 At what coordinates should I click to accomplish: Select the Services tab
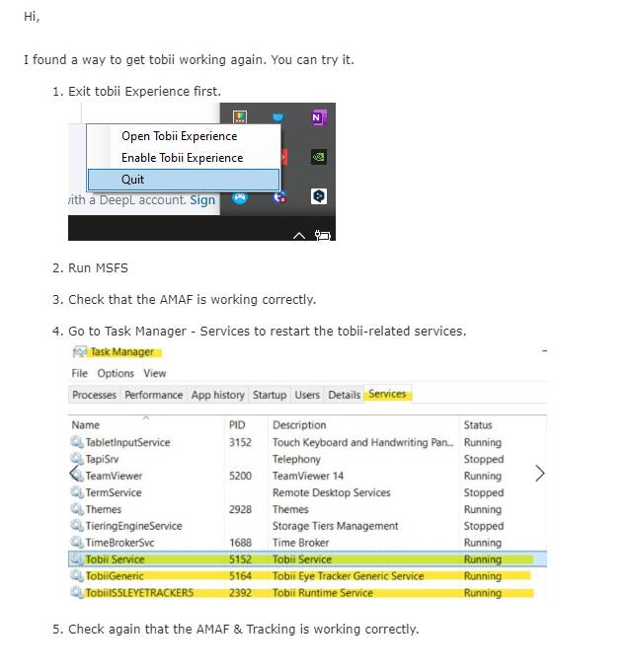pos(387,394)
